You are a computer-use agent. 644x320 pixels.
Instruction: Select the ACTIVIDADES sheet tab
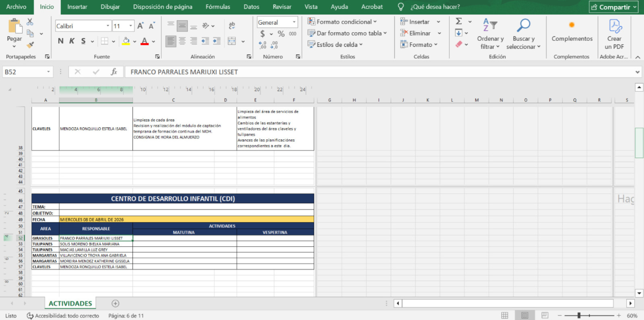(x=70, y=303)
